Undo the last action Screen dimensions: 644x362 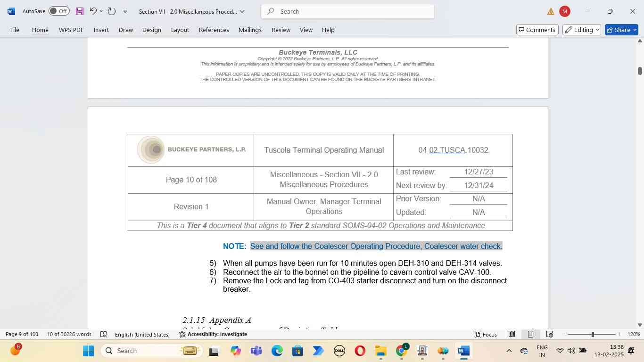click(x=93, y=11)
